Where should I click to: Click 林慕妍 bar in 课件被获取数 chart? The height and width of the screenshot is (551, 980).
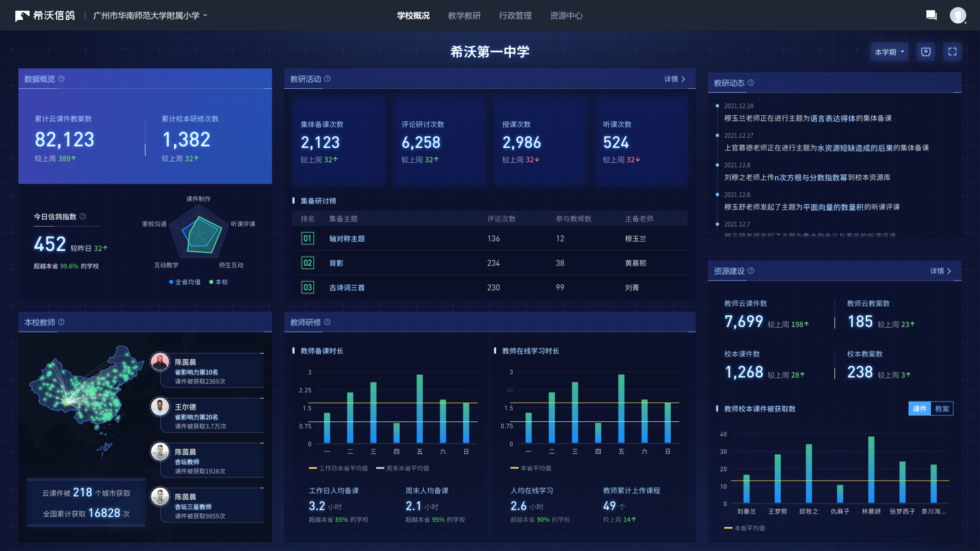click(x=871, y=470)
